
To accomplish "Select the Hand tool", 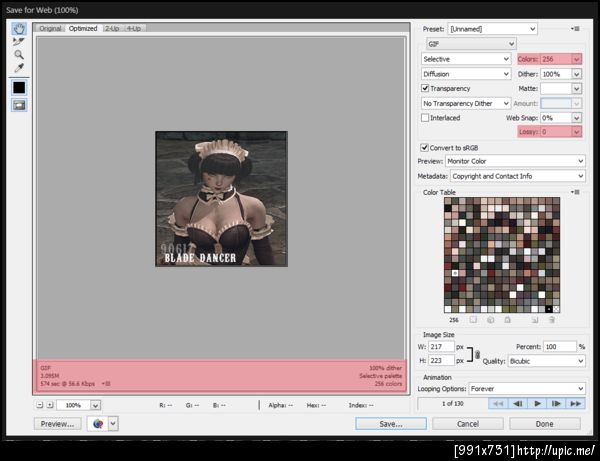I will tap(19, 29).
